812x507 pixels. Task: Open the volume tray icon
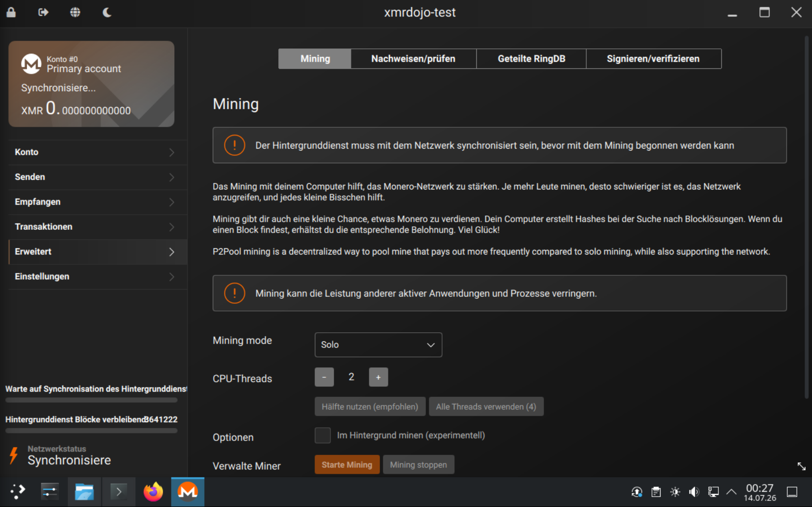click(694, 492)
